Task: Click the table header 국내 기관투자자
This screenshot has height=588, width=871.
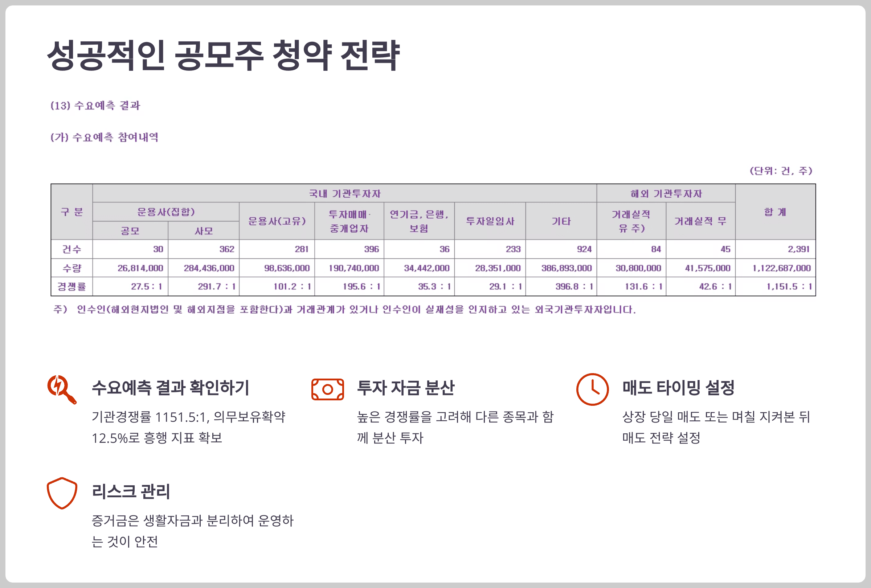Action: [x=344, y=193]
